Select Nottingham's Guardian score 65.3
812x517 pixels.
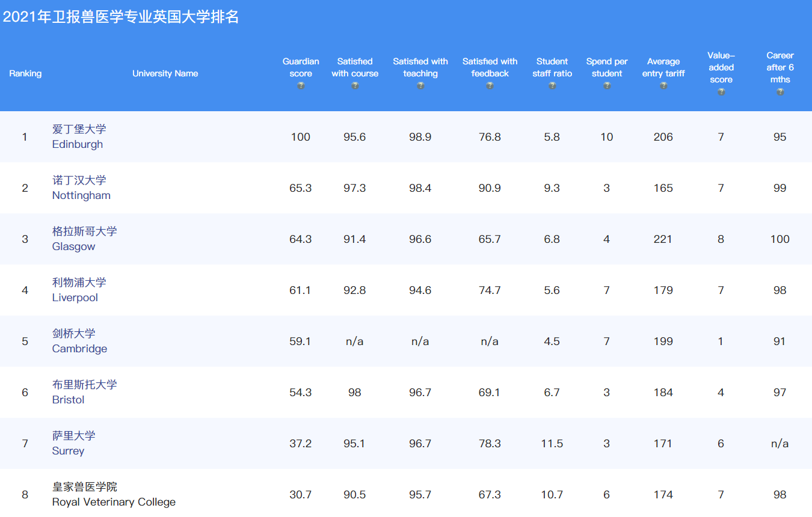tap(301, 188)
